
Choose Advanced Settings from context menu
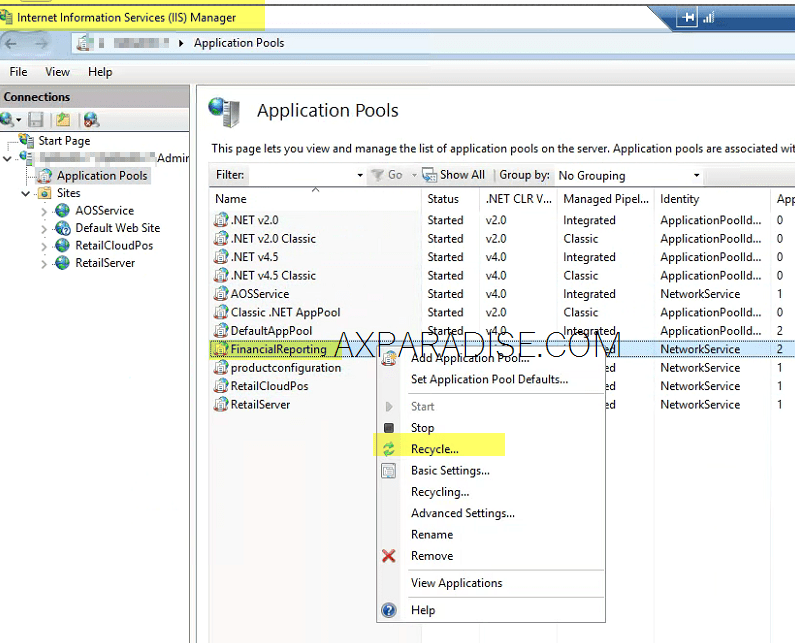462,513
